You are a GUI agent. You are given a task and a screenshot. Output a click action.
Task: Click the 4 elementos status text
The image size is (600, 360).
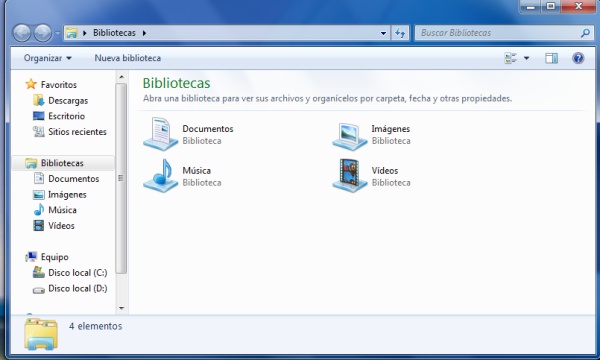point(96,326)
